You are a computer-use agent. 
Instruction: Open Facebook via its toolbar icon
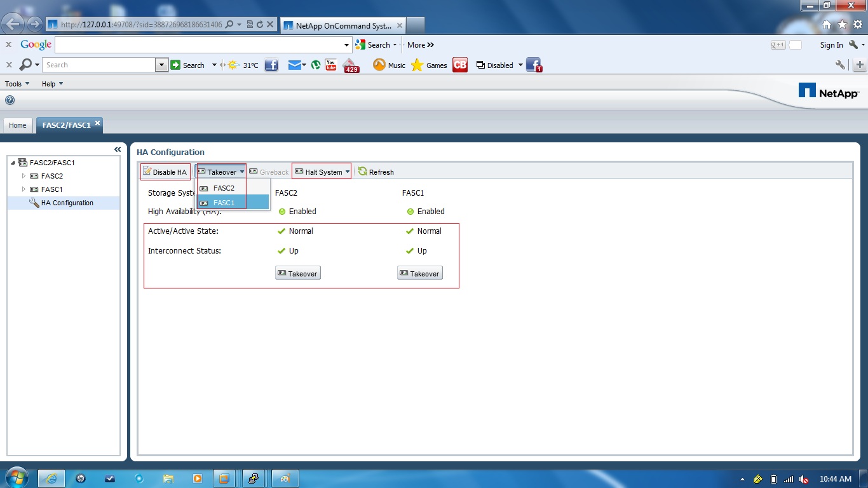(x=271, y=64)
